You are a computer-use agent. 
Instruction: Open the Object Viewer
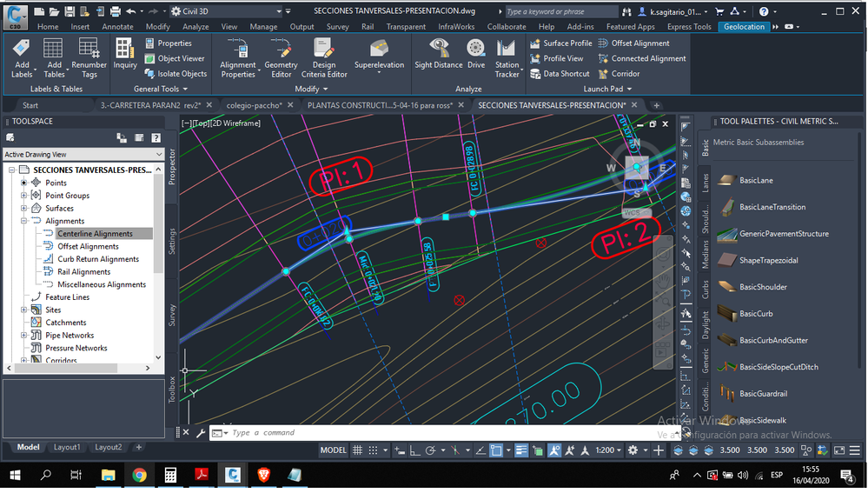click(175, 58)
